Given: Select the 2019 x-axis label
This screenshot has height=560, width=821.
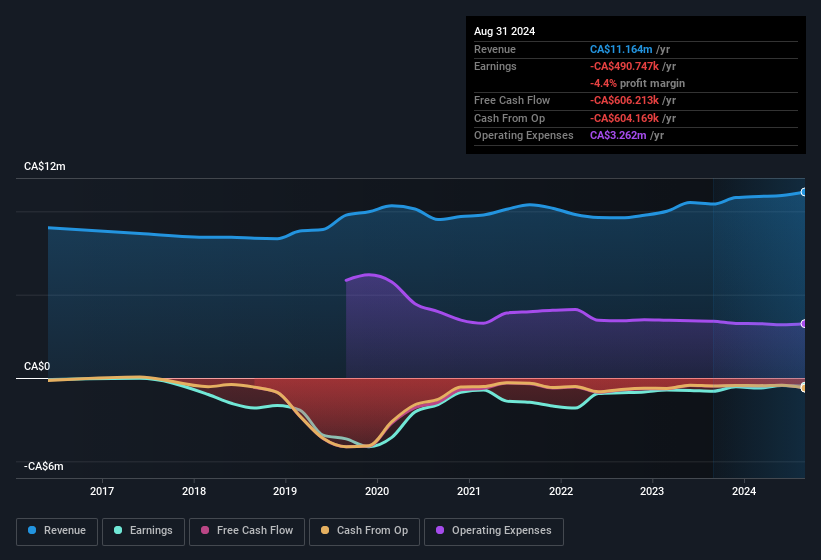Looking at the screenshot, I should point(285,491).
